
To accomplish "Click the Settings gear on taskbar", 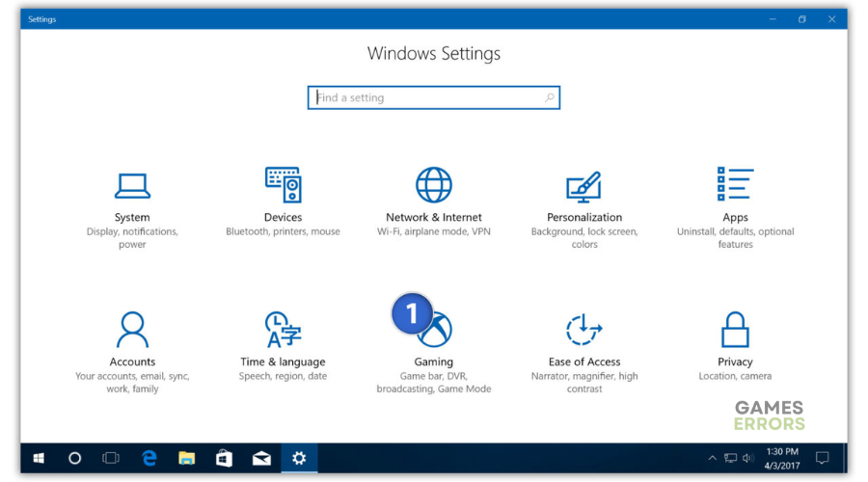I will click(300, 458).
